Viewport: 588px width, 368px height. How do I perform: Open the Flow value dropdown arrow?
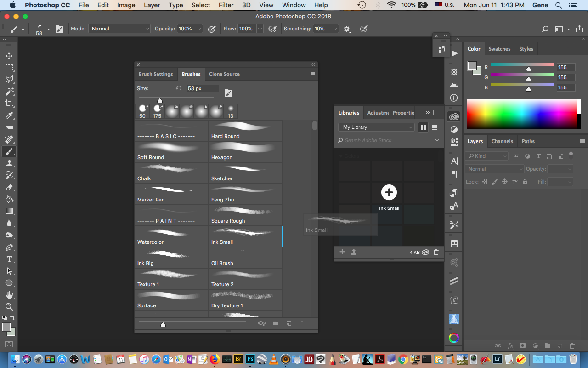pos(260,29)
